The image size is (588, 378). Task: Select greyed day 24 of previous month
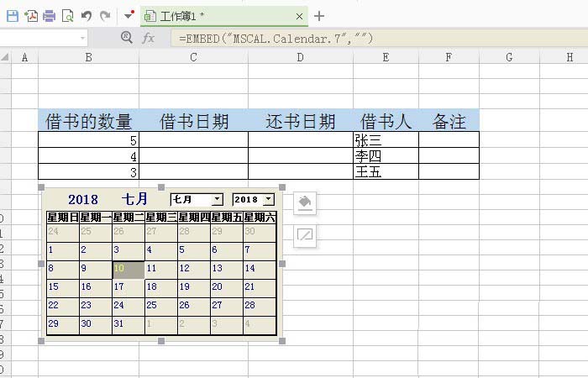(x=63, y=233)
